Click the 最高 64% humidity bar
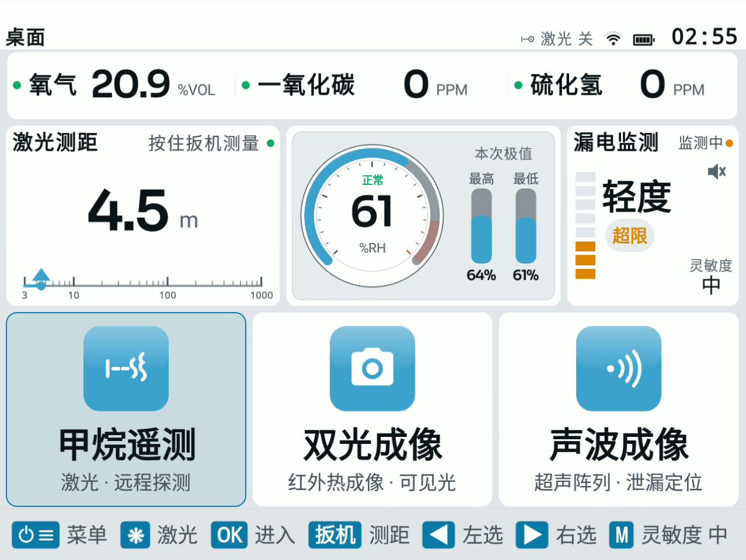Image resolution: width=746 pixels, height=560 pixels. click(x=482, y=226)
